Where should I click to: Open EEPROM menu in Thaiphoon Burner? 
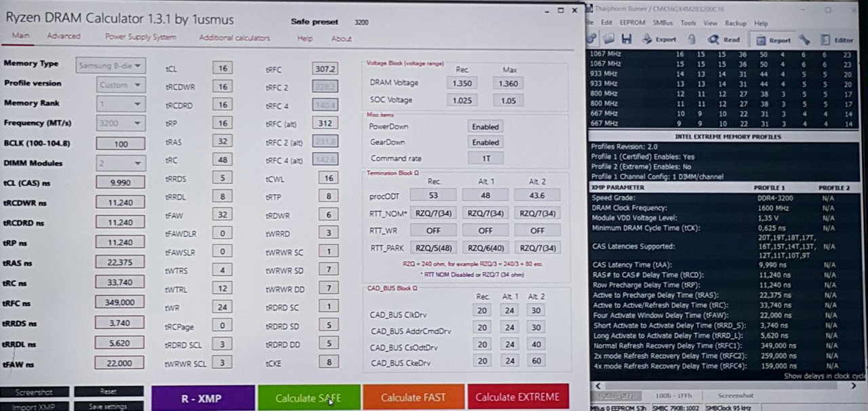(x=632, y=23)
